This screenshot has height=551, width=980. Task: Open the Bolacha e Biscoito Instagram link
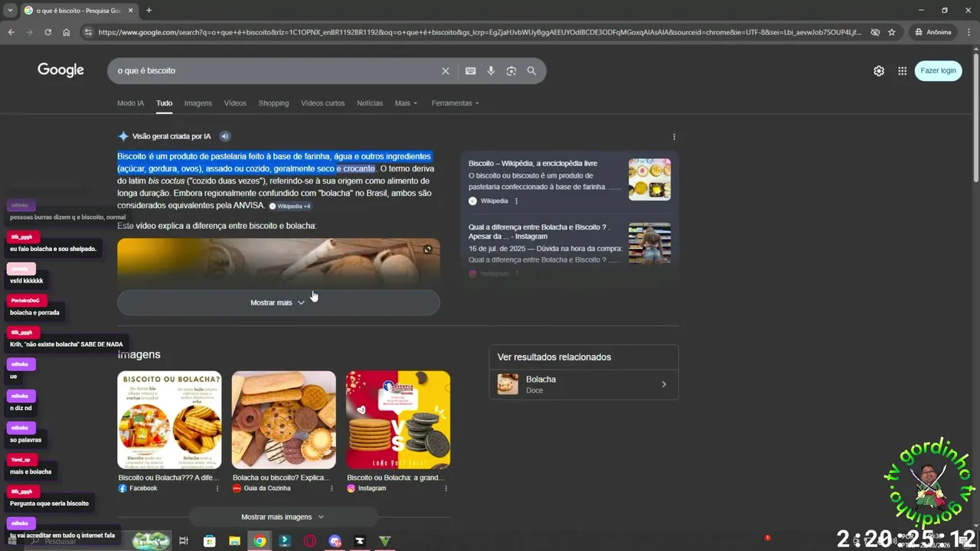point(539,232)
